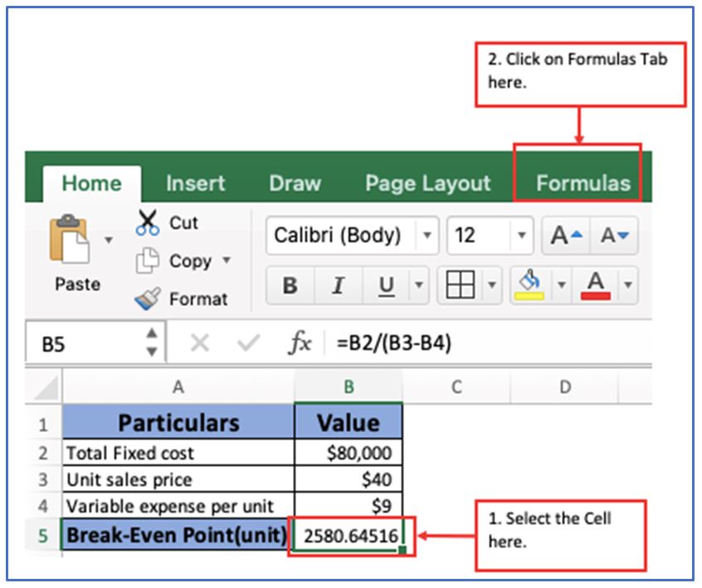Click the Select All corner triangle
Screen dimensions: 702x588
coord(46,386)
